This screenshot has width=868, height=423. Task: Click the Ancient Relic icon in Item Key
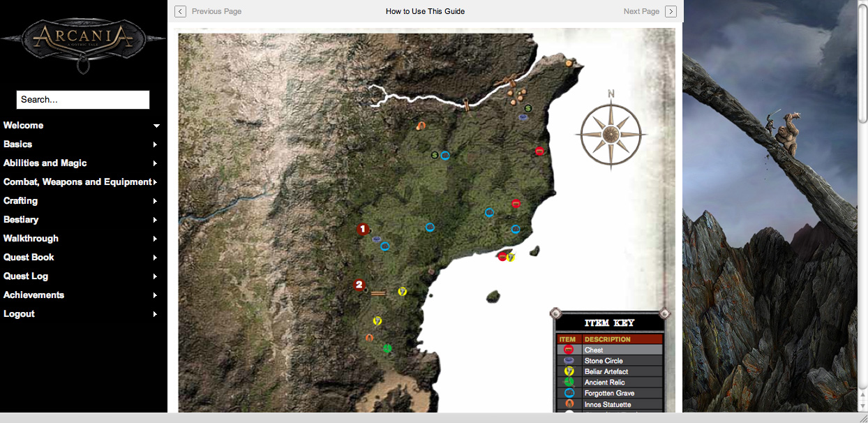[x=569, y=383]
